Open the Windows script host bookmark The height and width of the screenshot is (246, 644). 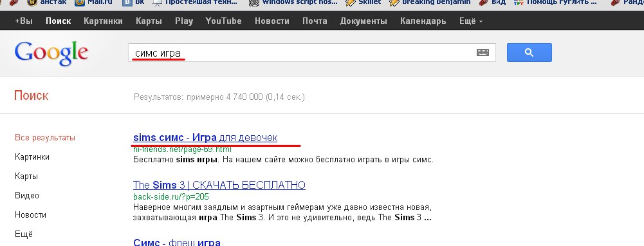(x=293, y=3)
